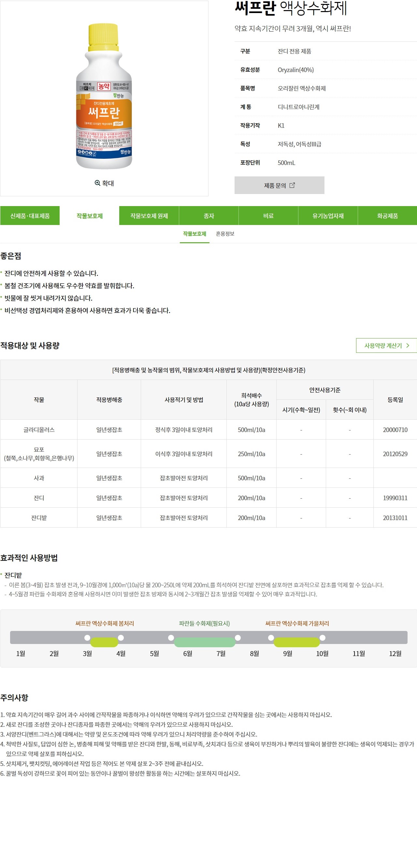The image size is (417, 868).
Task: Click the yellow-green 봄처리 bar
Action: [104, 642]
